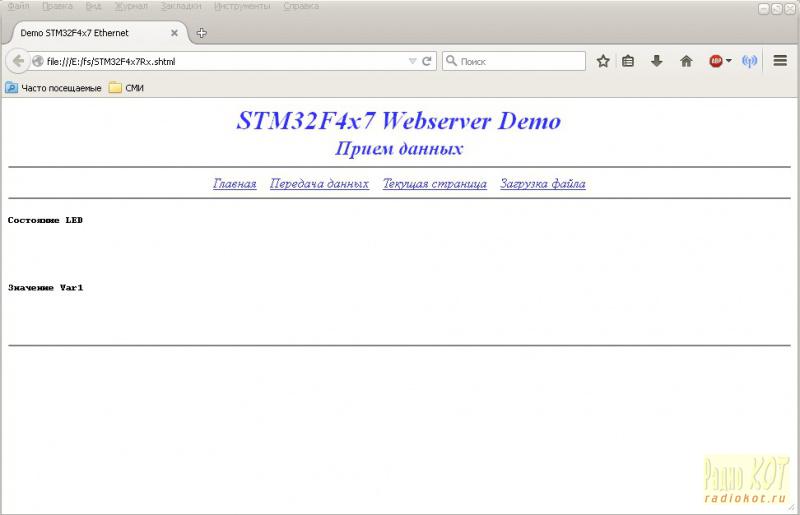Viewport: 800px width, 515px height.
Task: Click the Загрузка файла link
Action: (x=543, y=184)
